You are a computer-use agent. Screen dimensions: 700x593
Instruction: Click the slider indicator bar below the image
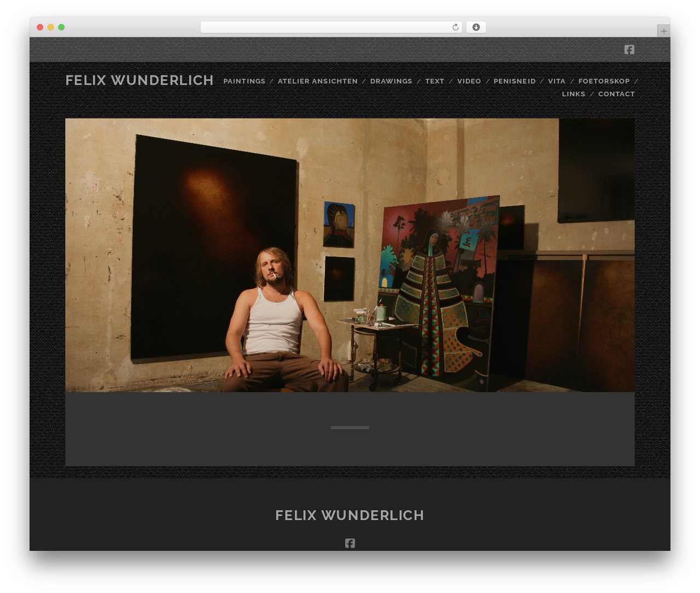[x=350, y=427]
